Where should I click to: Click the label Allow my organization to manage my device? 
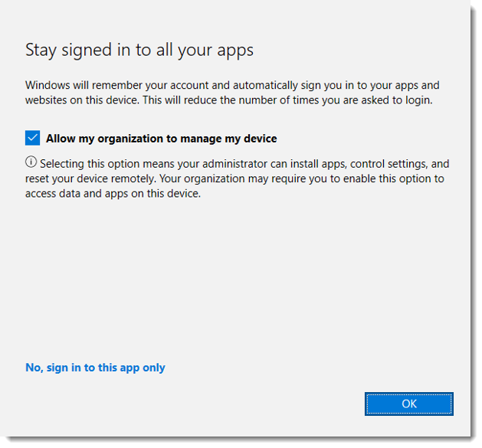tap(162, 139)
